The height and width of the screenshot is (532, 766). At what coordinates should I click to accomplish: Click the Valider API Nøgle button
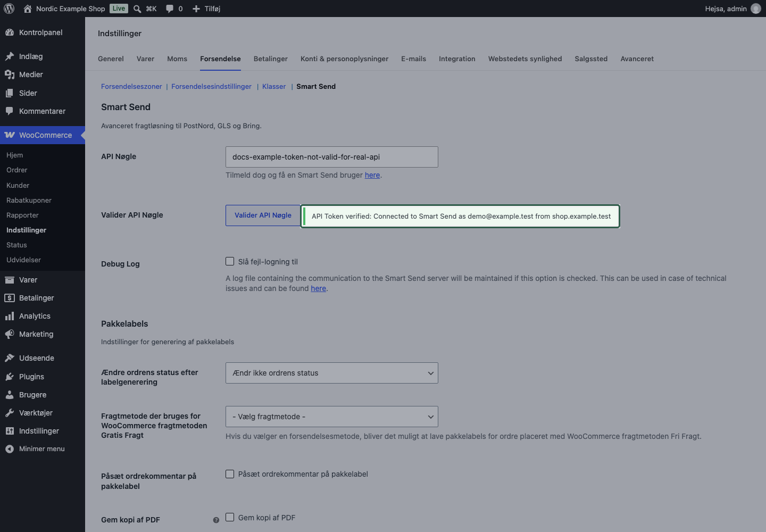click(x=263, y=215)
